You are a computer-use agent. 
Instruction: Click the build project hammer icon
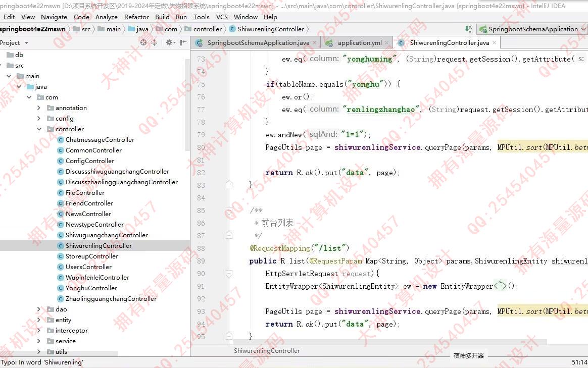pos(469,29)
